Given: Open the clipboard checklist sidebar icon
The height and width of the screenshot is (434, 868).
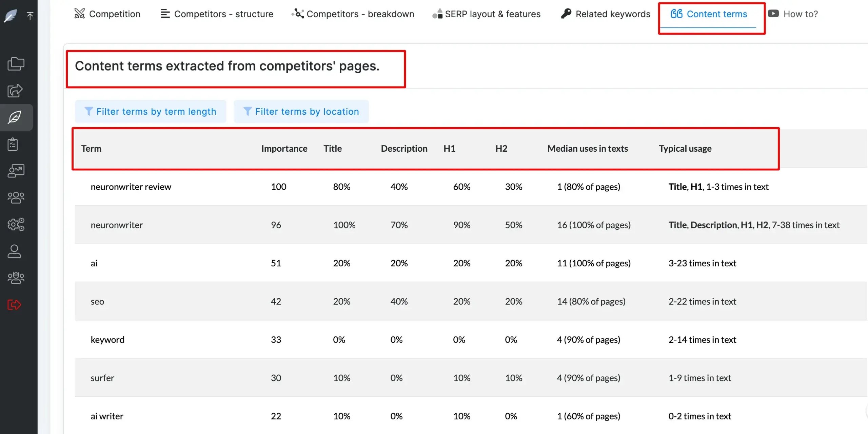Looking at the screenshot, I should [13, 144].
